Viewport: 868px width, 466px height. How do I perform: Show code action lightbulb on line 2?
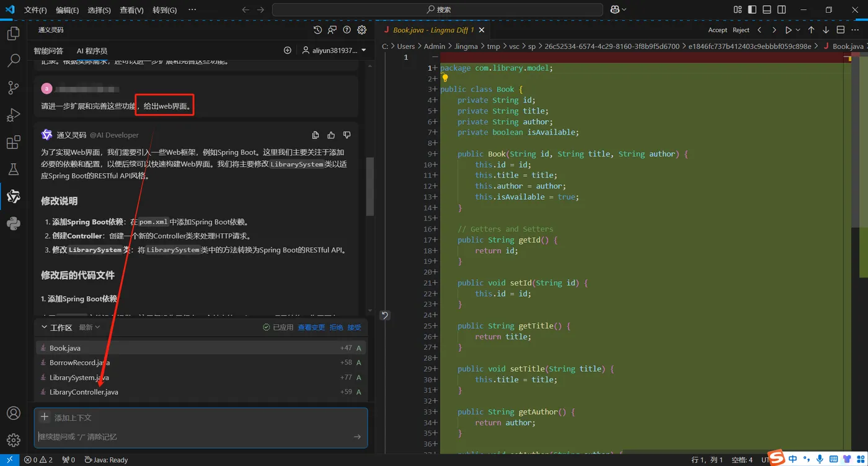pyautogui.click(x=445, y=78)
